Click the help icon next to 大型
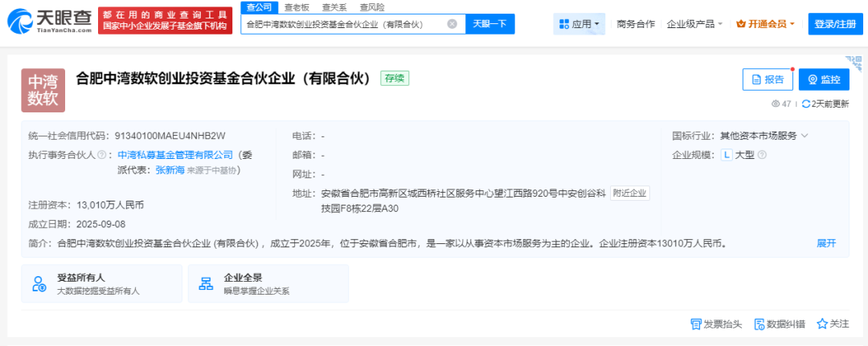Screen dimensions: 868x346 tap(762, 155)
